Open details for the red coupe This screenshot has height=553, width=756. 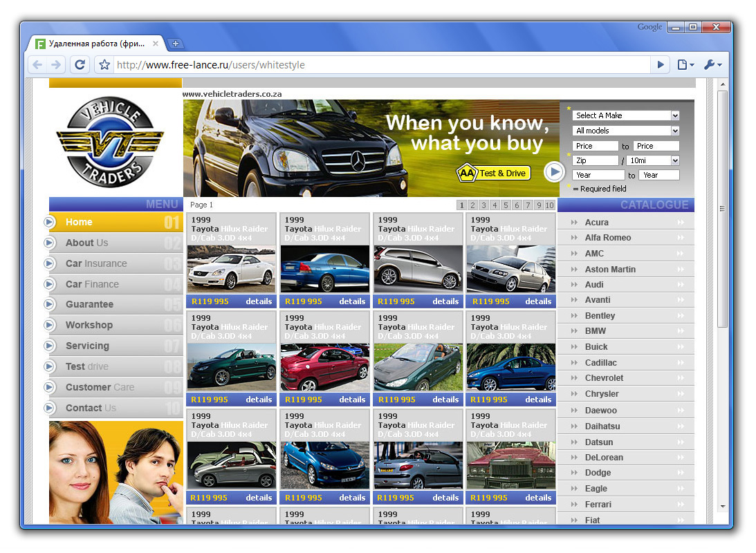click(352, 400)
